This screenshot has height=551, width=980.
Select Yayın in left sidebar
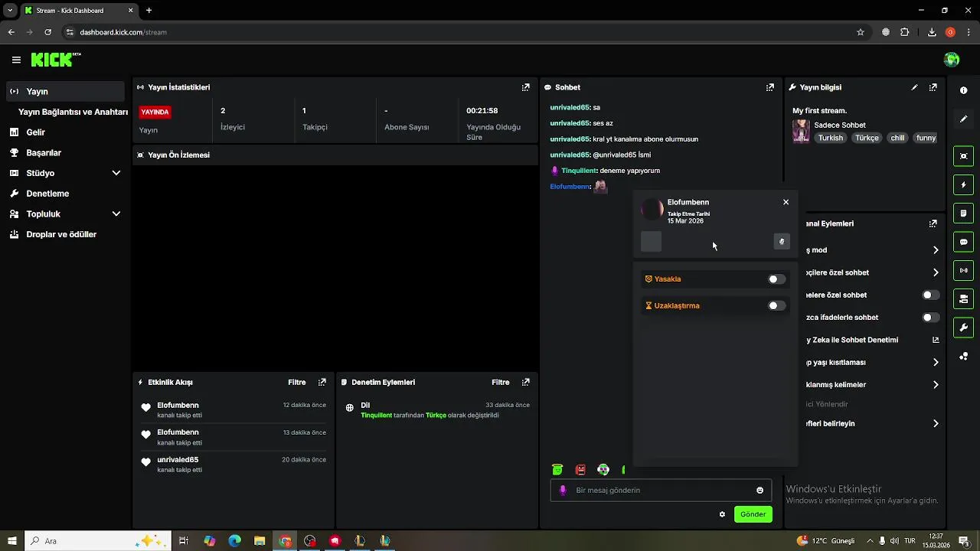(65, 91)
